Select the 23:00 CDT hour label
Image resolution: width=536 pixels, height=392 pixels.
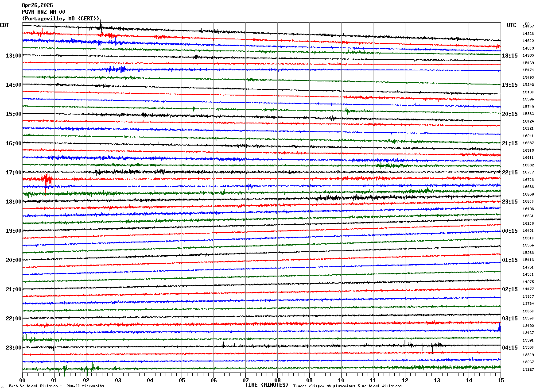pyautogui.click(x=14, y=348)
